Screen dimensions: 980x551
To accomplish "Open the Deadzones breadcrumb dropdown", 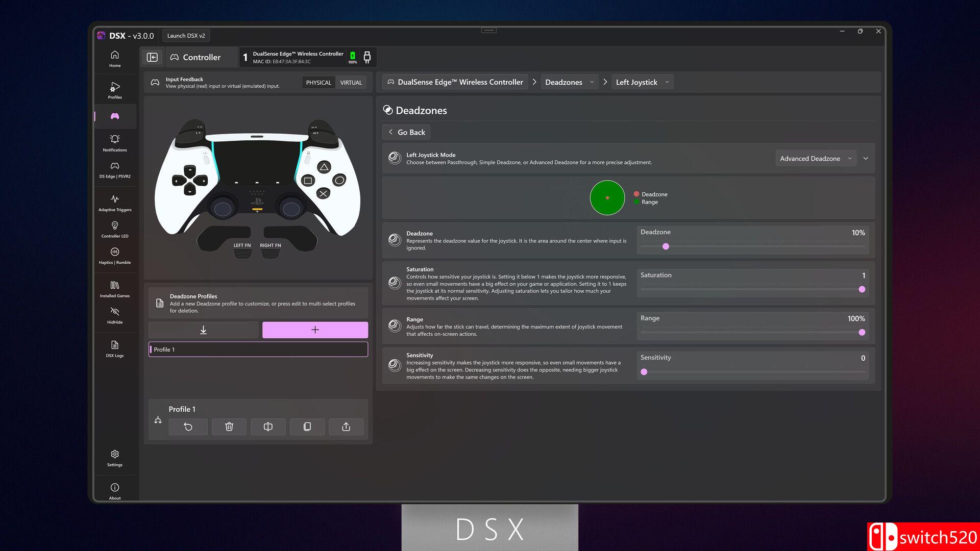I will [569, 82].
